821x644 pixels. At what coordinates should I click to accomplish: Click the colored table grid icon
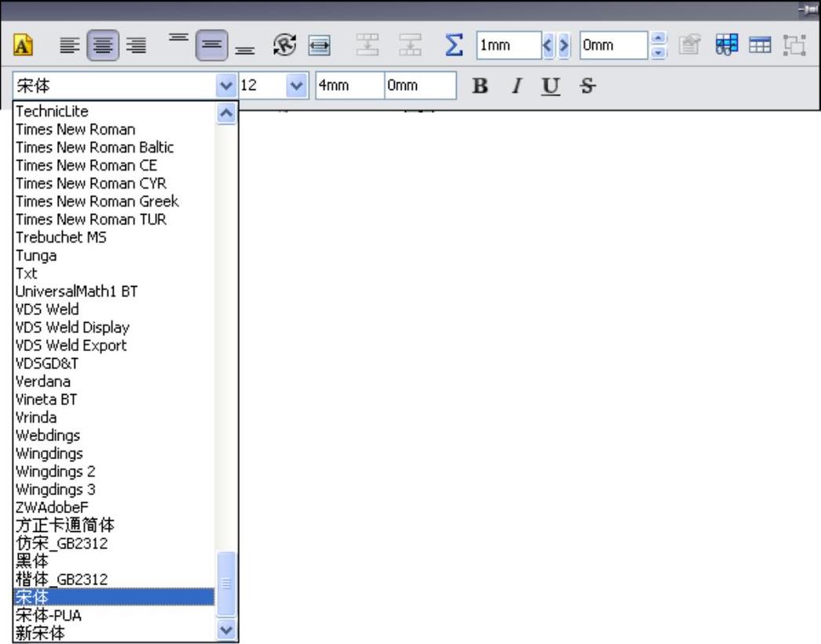726,46
